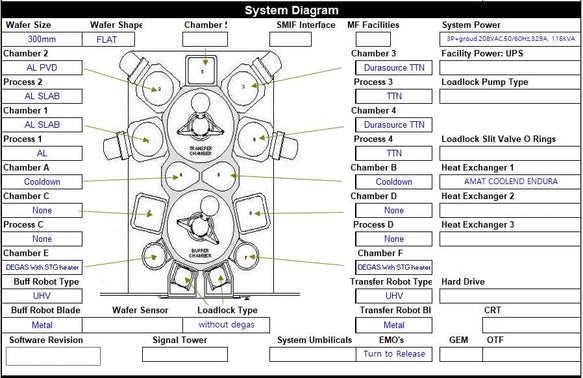Click the Chamber 2 field showing AL PVD
The width and height of the screenshot is (583, 378).
click(x=42, y=68)
